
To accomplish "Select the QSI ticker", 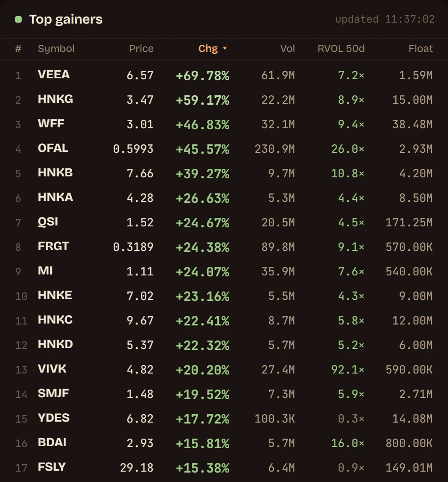I will 48,222.
